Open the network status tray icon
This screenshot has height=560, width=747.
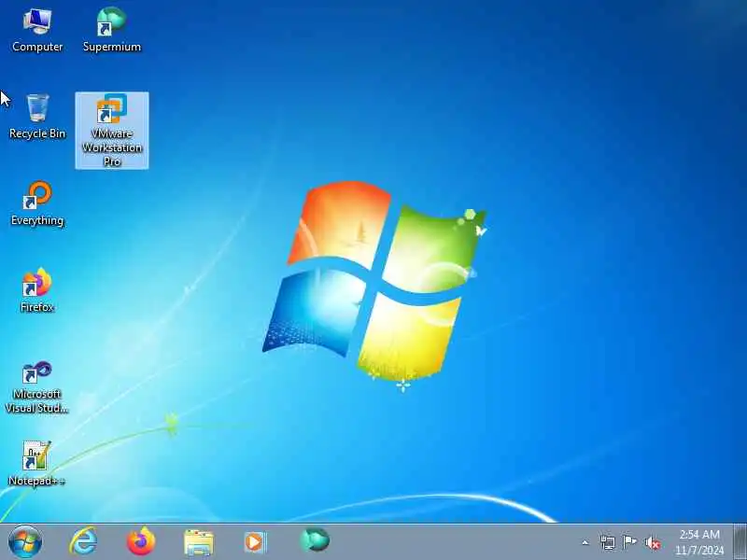click(608, 542)
